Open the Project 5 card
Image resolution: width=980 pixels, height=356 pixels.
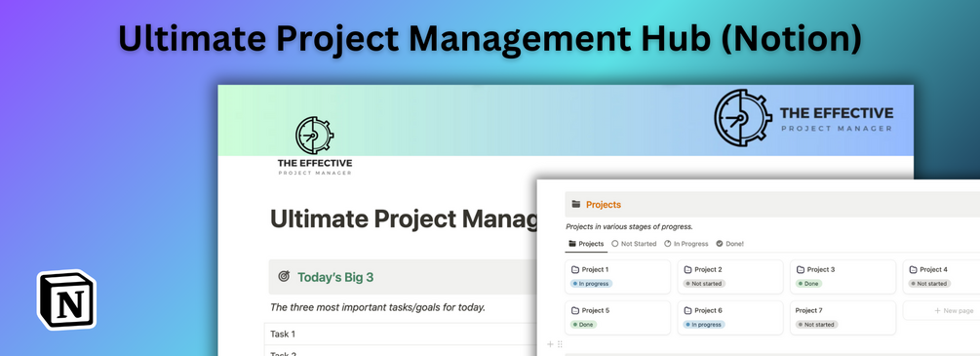point(617,318)
